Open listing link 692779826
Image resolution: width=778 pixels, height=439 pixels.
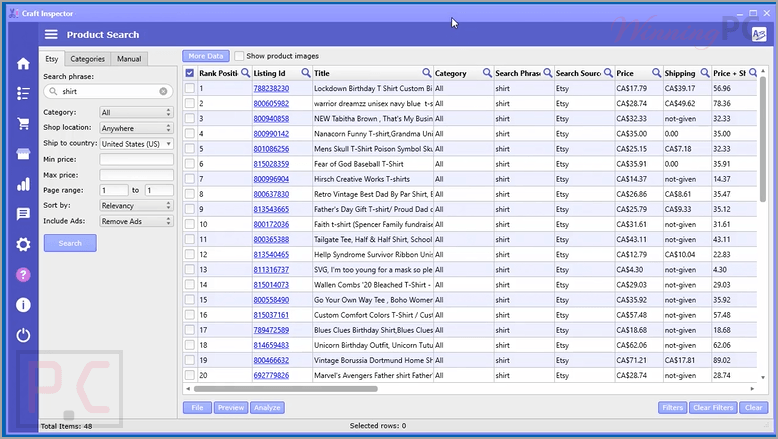271,376
